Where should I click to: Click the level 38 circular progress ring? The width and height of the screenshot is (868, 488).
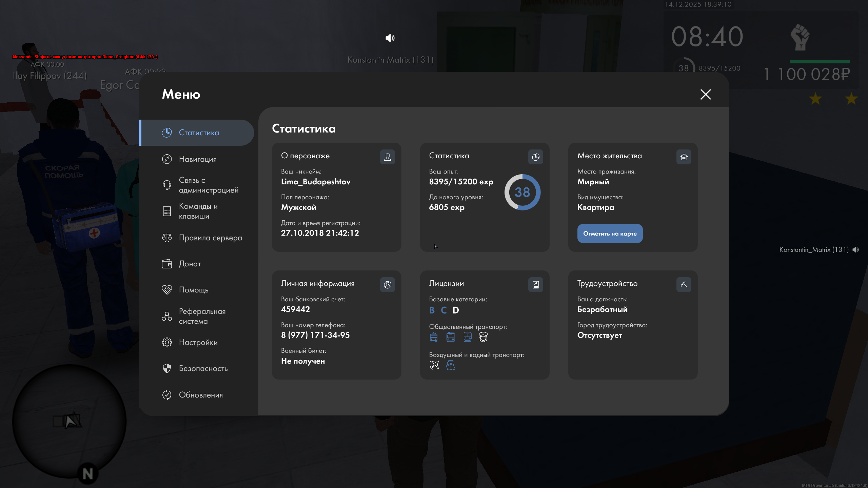tap(522, 192)
